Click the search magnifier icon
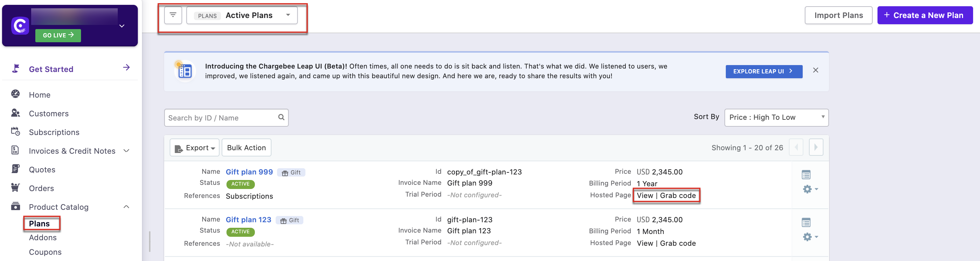The image size is (980, 261). click(281, 117)
